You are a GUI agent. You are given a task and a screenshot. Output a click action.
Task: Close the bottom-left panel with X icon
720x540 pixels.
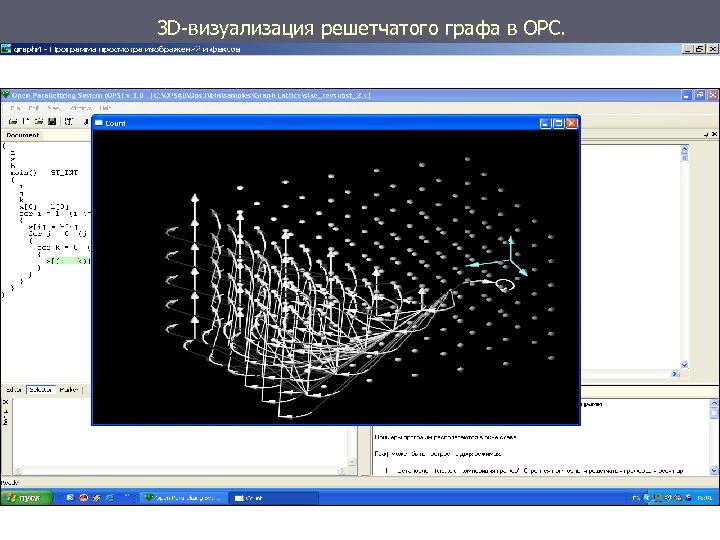pos(6,402)
